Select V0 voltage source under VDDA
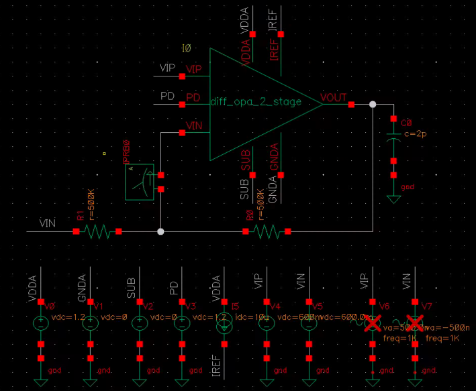 (41, 323)
